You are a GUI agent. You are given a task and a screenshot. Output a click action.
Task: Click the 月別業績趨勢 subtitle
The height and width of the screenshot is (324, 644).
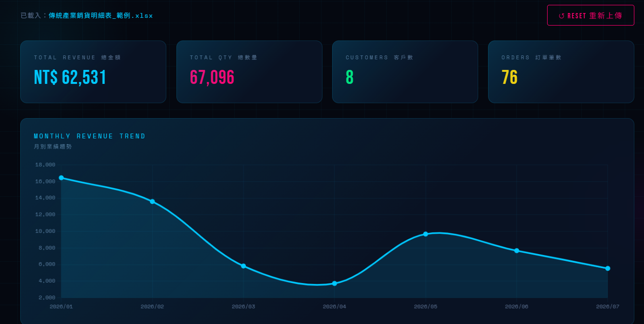(x=53, y=147)
